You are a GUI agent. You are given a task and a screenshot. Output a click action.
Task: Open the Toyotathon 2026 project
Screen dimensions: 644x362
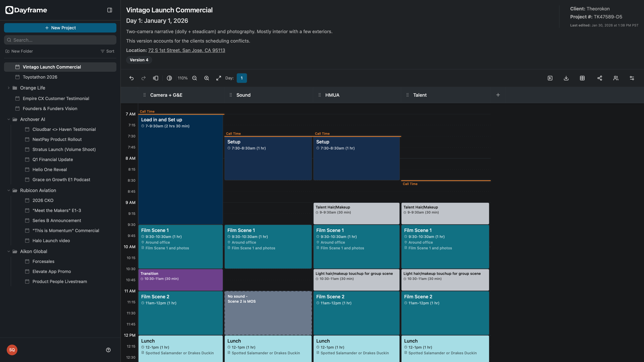coord(40,77)
